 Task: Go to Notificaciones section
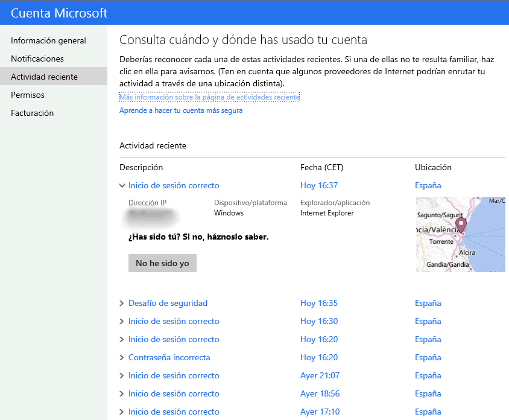point(37,59)
